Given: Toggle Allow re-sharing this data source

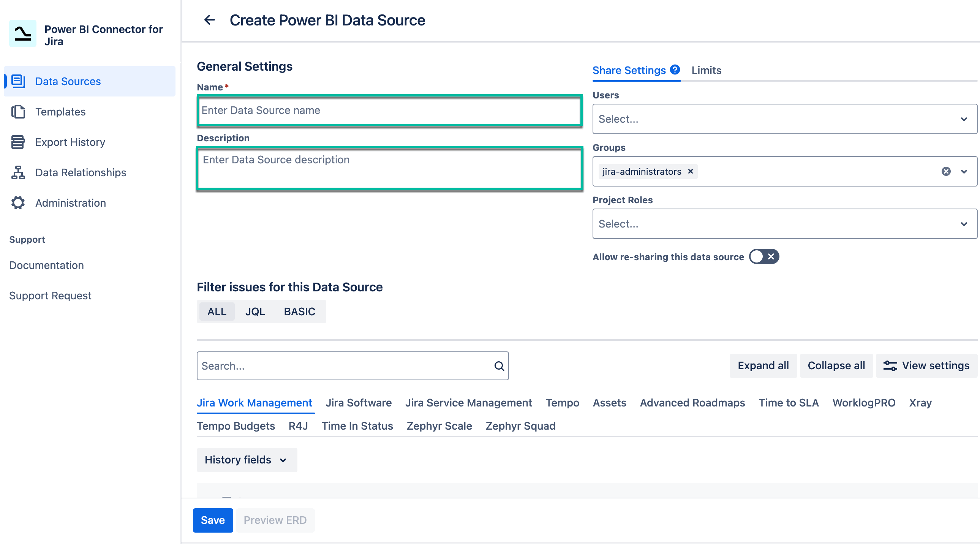Looking at the screenshot, I should point(764,257).
